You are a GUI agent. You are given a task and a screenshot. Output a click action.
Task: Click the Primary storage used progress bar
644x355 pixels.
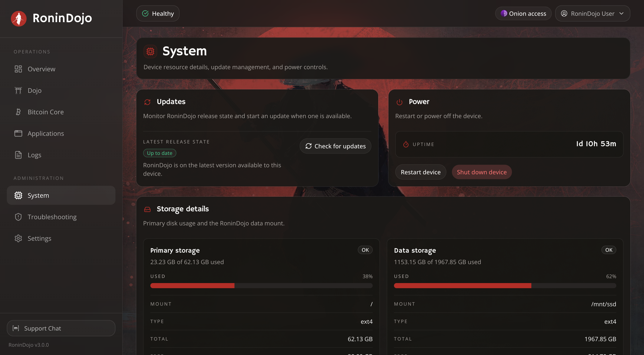click(x=261, y=286)
